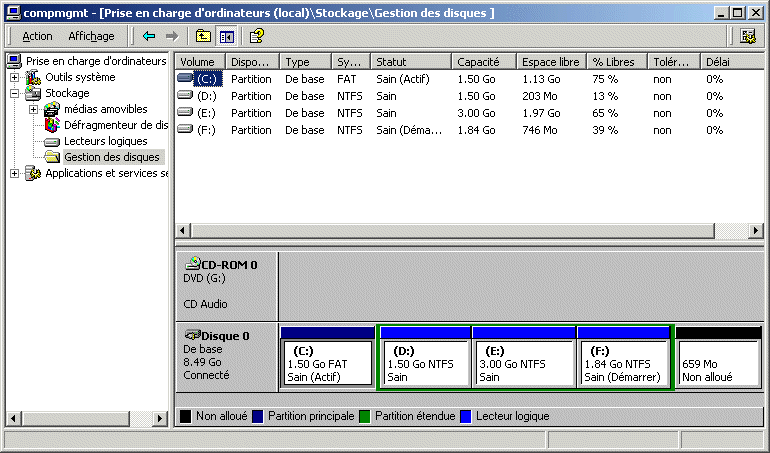Collapse the Stockage tree node

pos(15,93)
